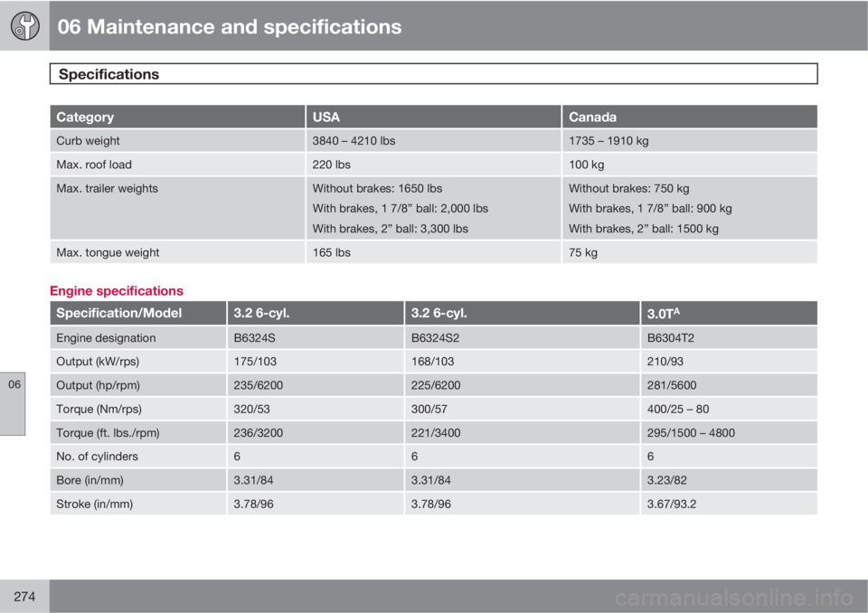Click the Engine specifications heading

pyautogui.click(x=117, y=291)
